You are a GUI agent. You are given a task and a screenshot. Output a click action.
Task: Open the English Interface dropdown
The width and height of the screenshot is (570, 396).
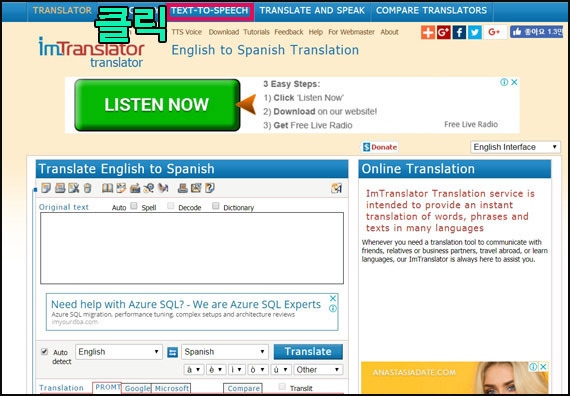(515, 147)
